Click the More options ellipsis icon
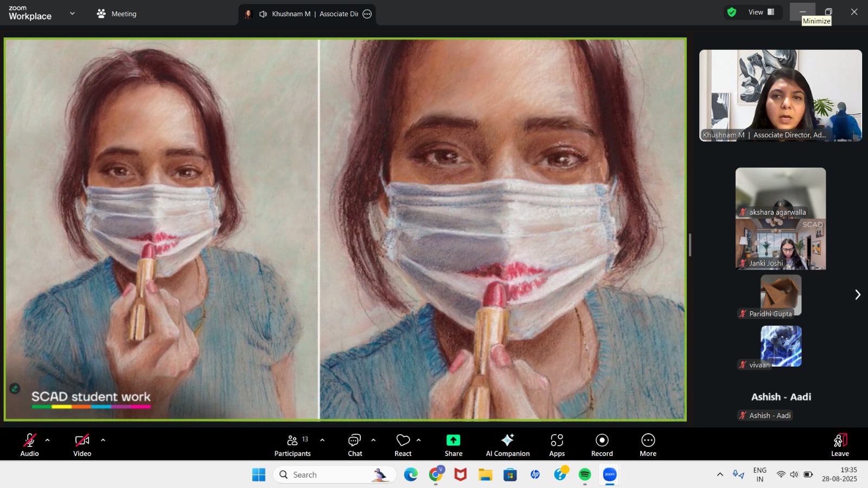868x488 pixels. [648, 440]
